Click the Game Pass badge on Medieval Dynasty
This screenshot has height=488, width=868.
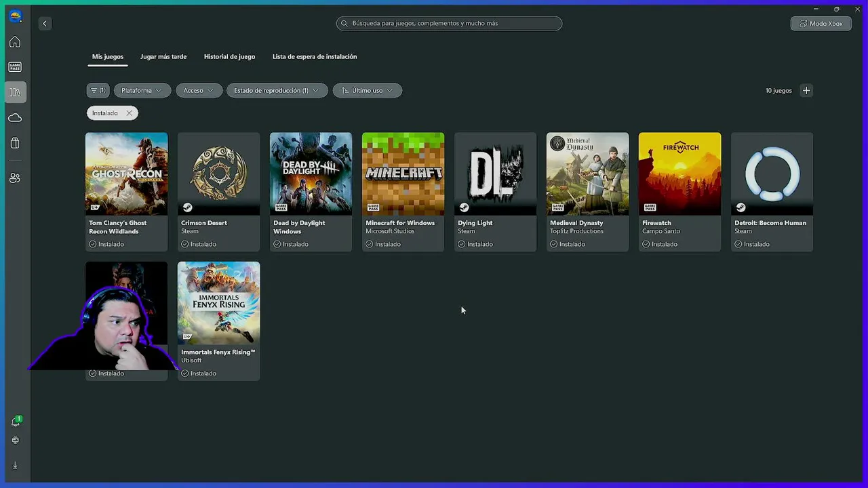click(557, 207)
